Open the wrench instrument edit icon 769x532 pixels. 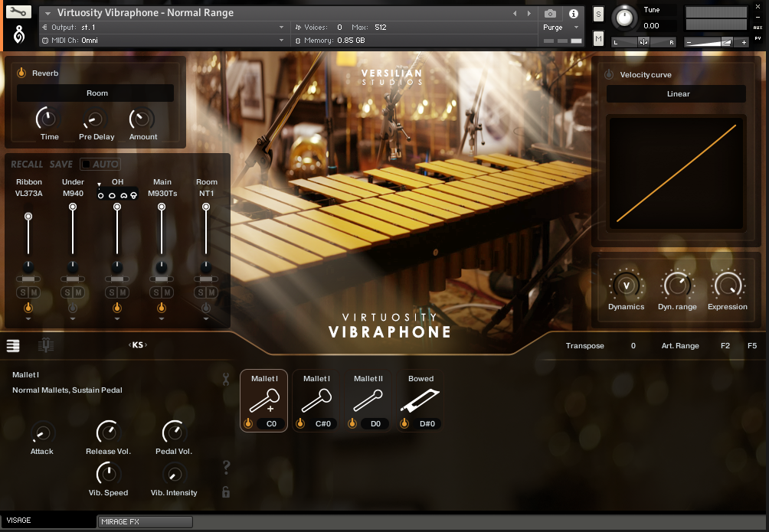[x=18, y=11]
